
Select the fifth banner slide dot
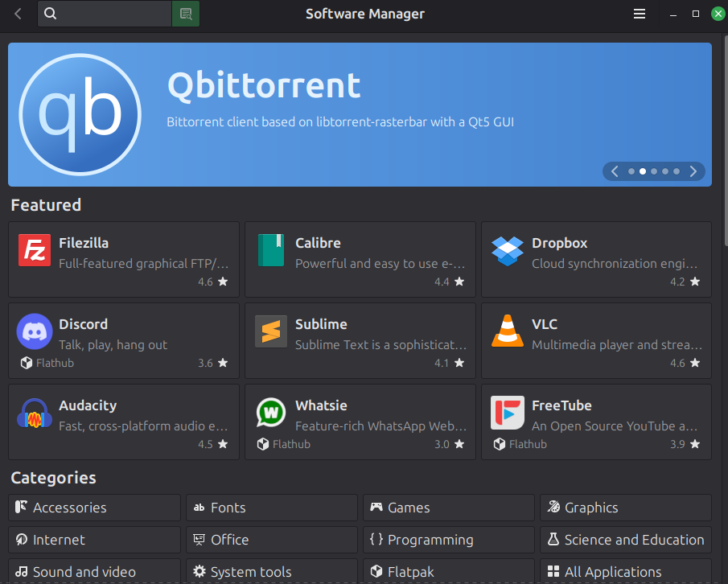[677, 171]
